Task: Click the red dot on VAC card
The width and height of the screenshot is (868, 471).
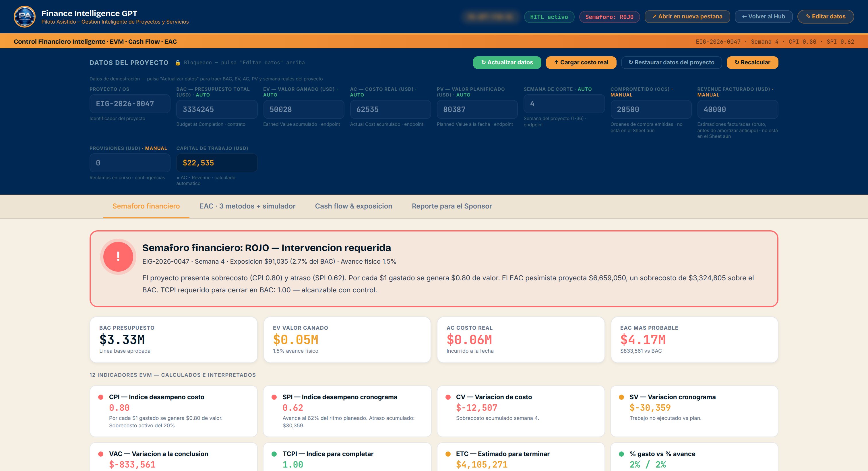Action: tap(100, 454)
